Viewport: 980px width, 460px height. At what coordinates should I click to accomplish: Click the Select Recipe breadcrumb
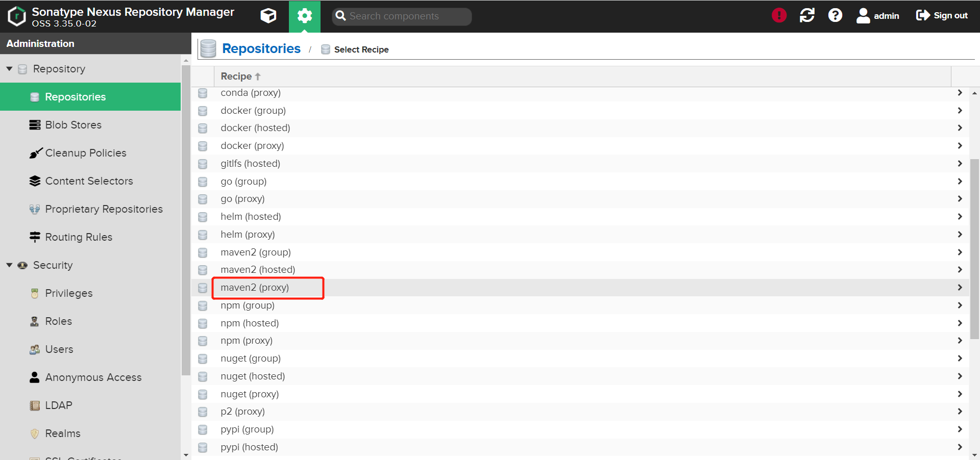(361, 49)
